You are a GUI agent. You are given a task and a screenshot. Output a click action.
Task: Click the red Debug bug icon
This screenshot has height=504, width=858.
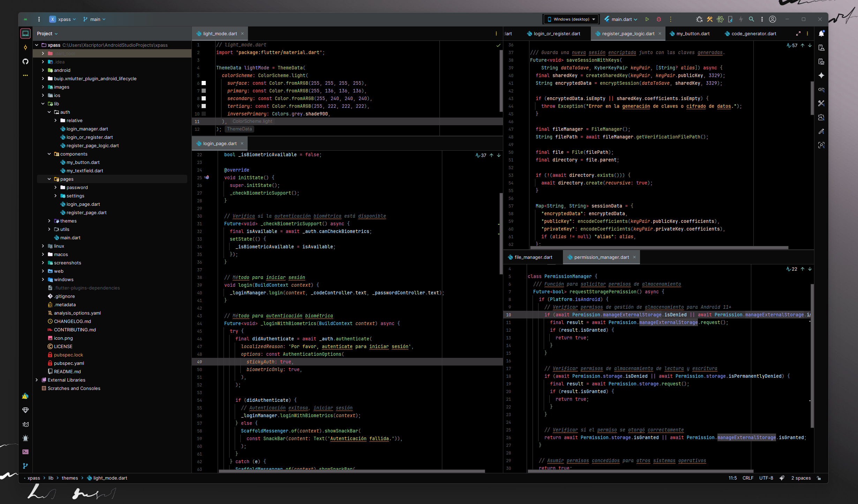pos(659,19)
